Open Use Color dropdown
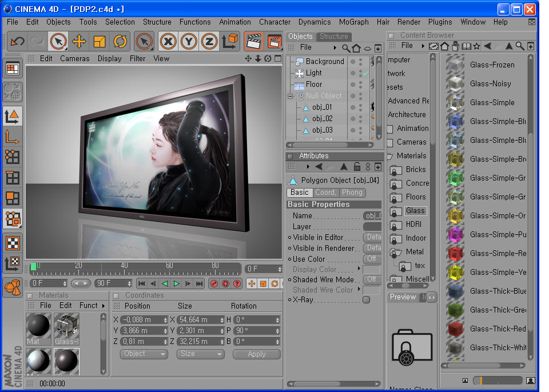Viewport: 549px width, 392px height. (372, 259)
